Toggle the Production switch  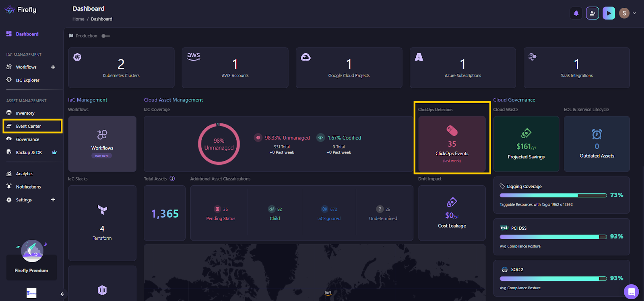[x=105, y=36]
